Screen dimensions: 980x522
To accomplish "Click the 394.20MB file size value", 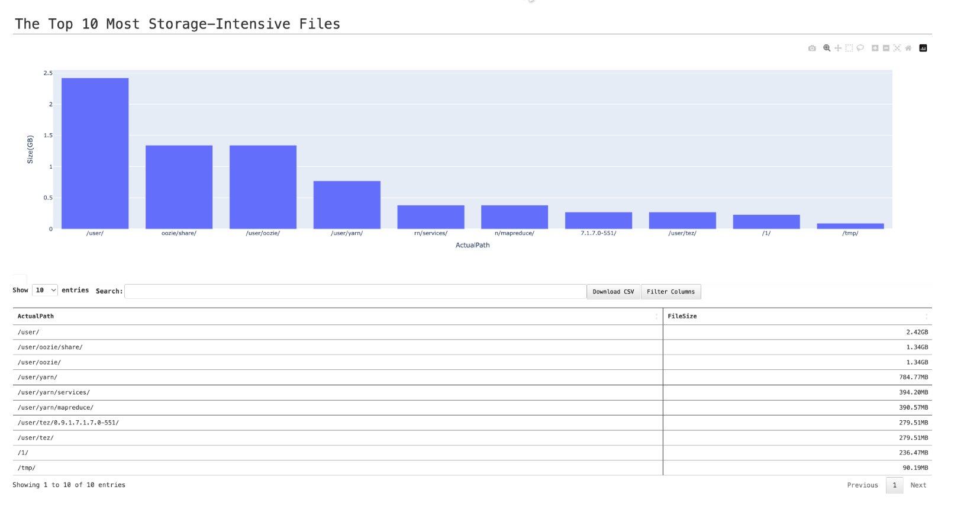I will pyautogui.click(x=913, y=392).
